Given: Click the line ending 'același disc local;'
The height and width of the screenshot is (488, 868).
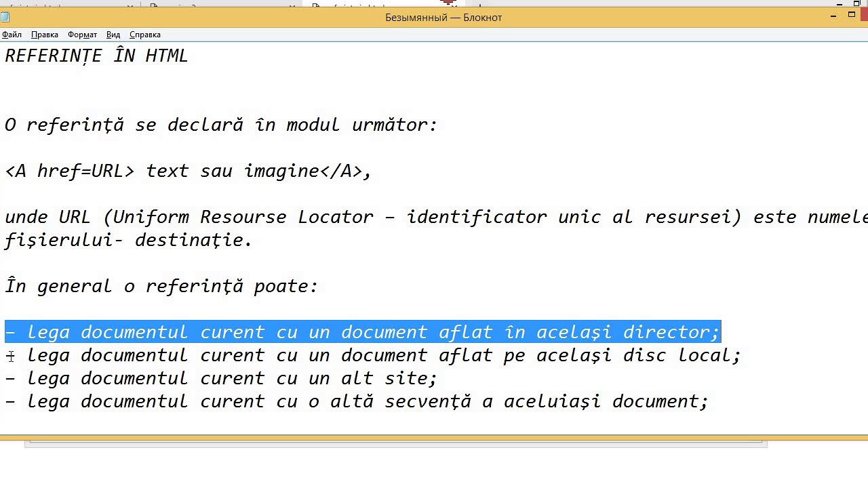Looking at the screenshot, I should 373,355.
